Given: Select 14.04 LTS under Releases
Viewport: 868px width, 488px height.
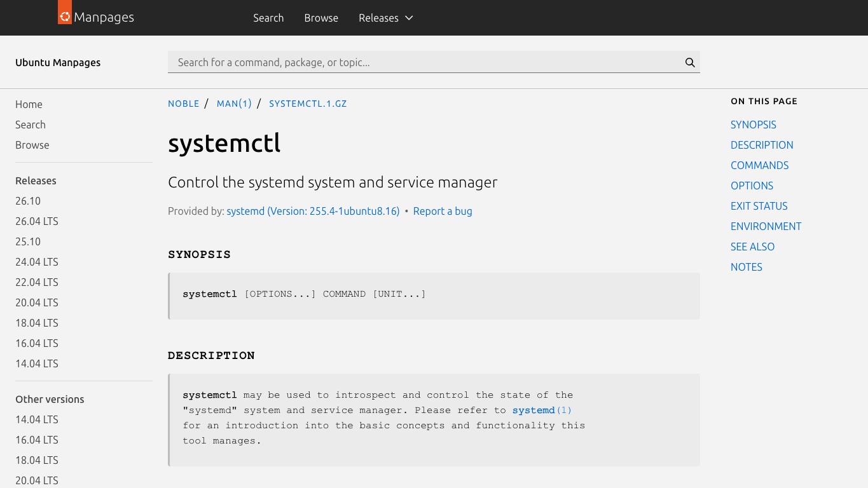Looking at the screenshot, I should [37, 363].
